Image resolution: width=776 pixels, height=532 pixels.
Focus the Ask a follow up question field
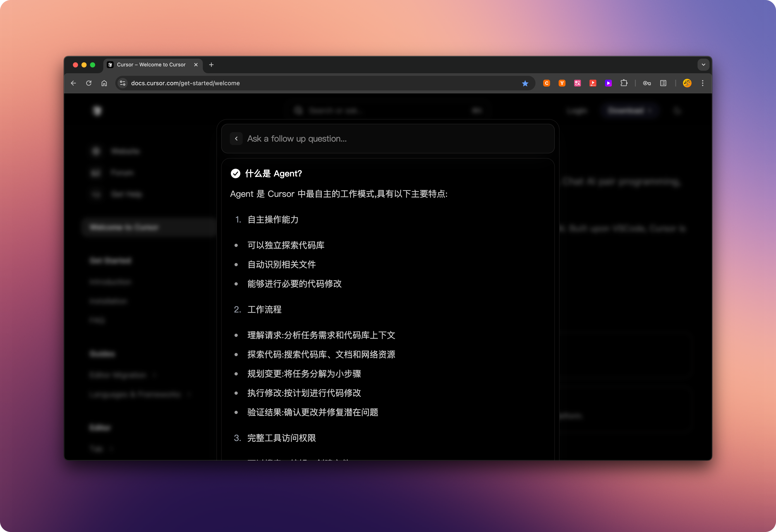click(x=388, y=139)
